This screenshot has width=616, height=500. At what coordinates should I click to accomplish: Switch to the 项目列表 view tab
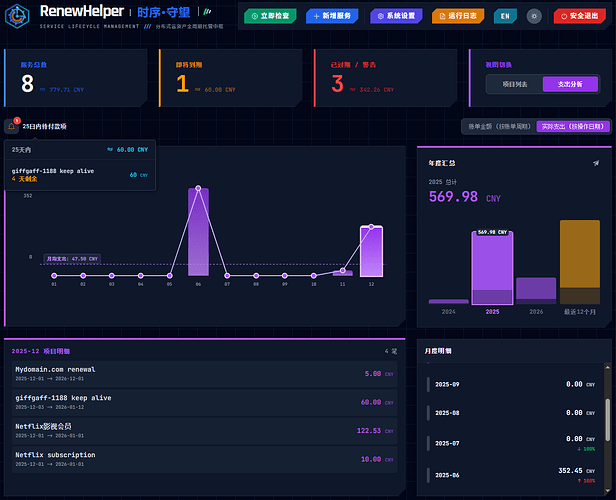(514, 84)
